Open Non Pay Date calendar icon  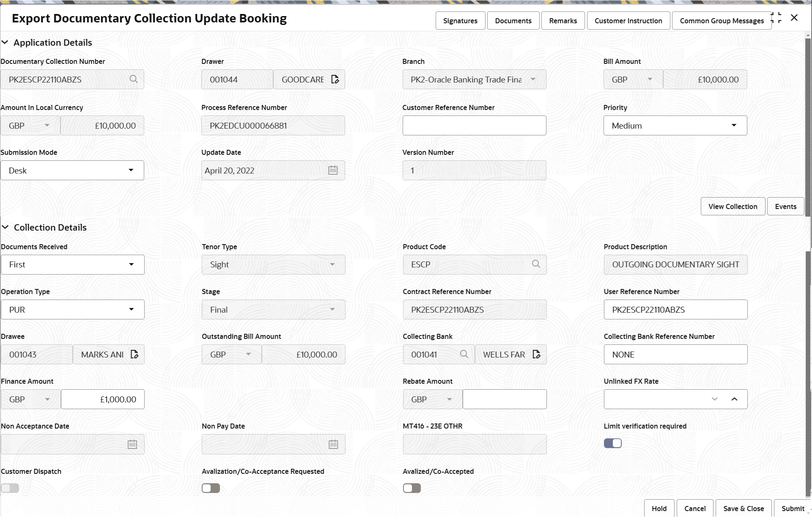333,444
